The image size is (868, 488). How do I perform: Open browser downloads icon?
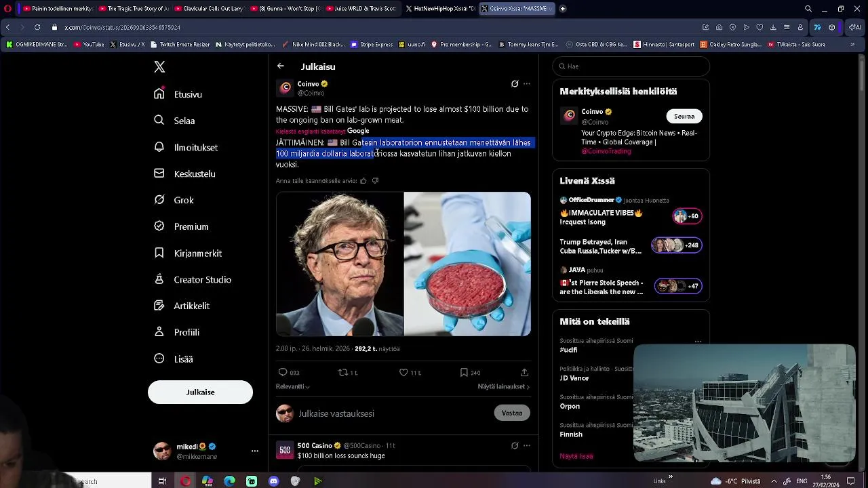773,27
